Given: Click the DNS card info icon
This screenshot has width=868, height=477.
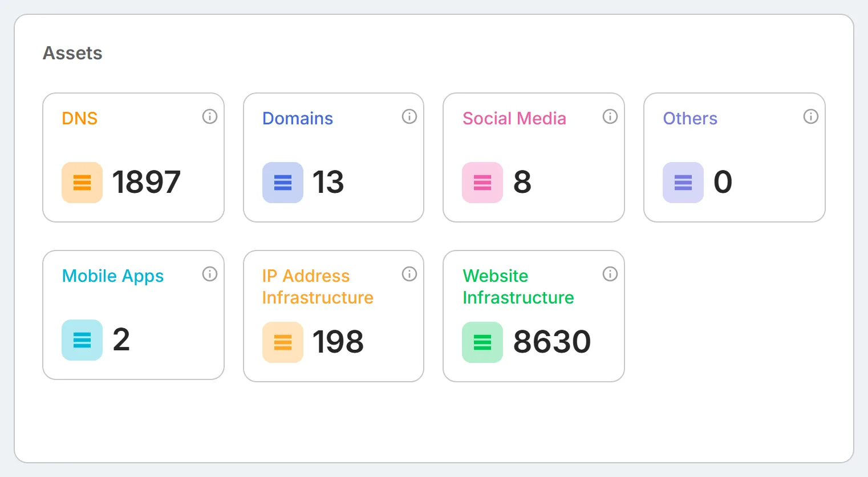Looking at the screenshot, I should pyautogui.click(x=210, y=116).
